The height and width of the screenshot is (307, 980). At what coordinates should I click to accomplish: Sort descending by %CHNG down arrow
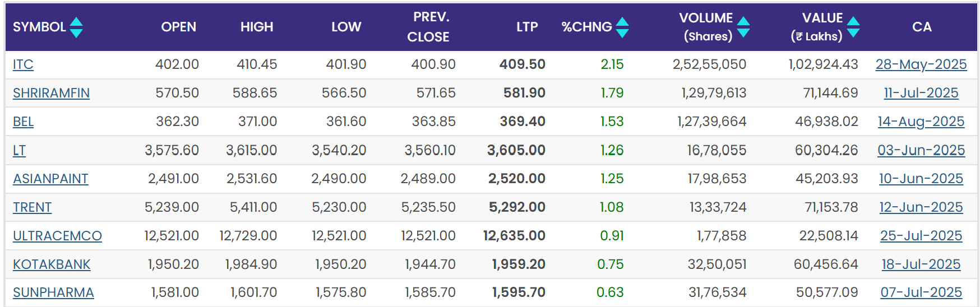tap(622, 33)
